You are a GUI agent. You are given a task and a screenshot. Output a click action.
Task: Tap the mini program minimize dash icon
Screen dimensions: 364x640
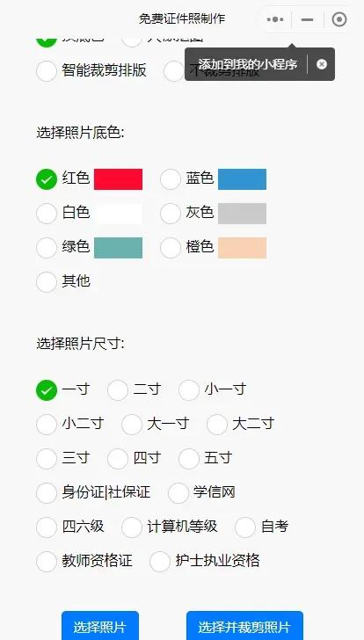click(307, 19)
